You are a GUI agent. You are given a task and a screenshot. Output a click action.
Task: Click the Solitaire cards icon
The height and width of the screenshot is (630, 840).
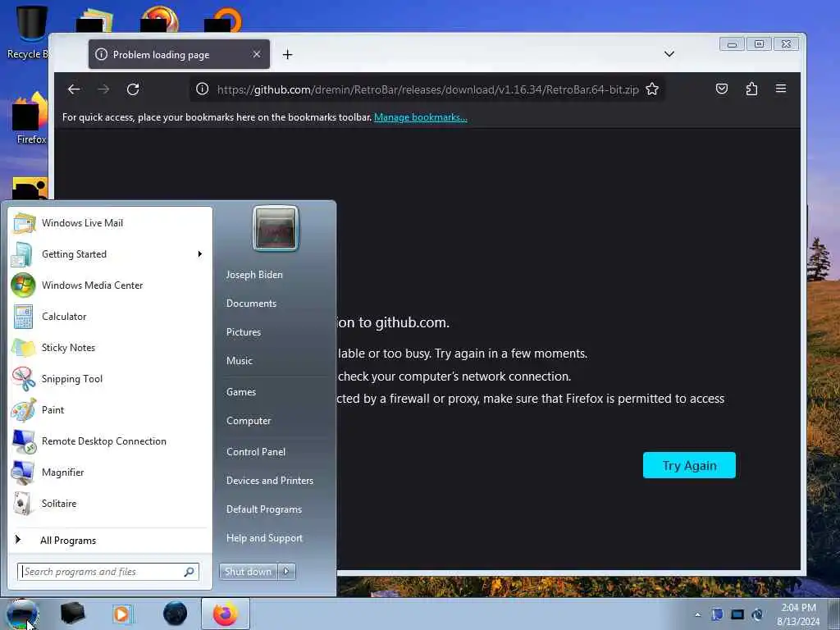(x=23, y=504)
